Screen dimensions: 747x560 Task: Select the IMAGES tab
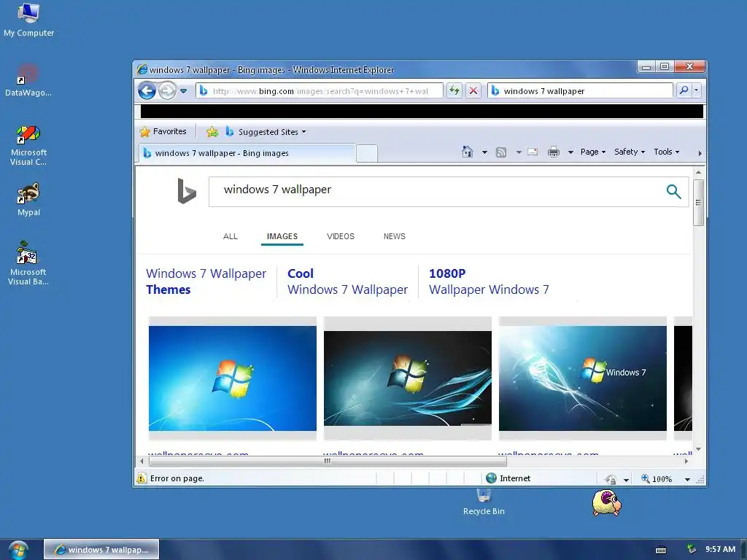coord(282,236)
